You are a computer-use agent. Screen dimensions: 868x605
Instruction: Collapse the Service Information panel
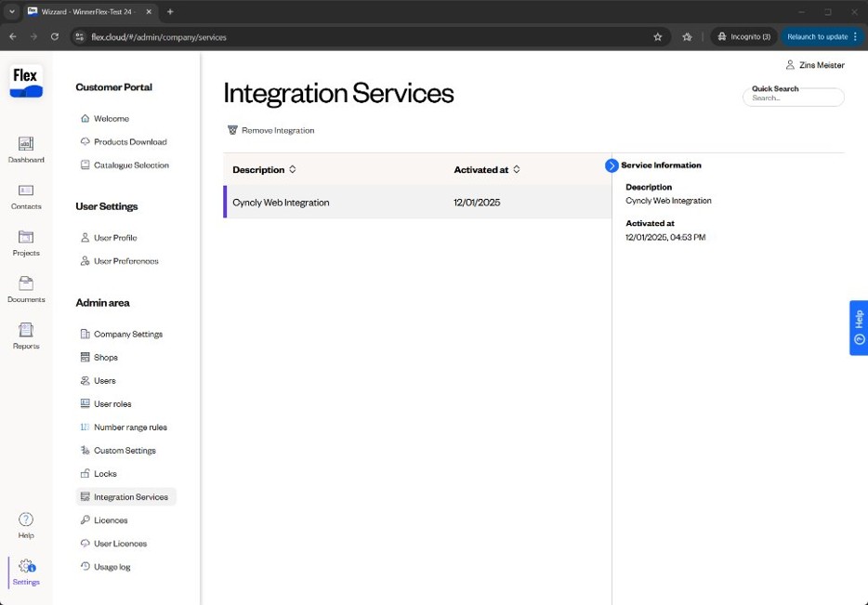coord(612,165)
